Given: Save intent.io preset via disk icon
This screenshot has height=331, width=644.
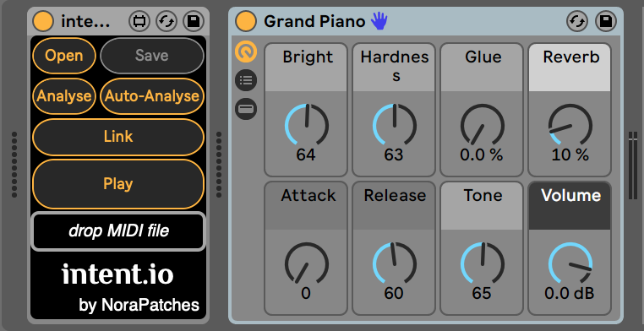Looking at the screenshot, I should pos(194,21).
